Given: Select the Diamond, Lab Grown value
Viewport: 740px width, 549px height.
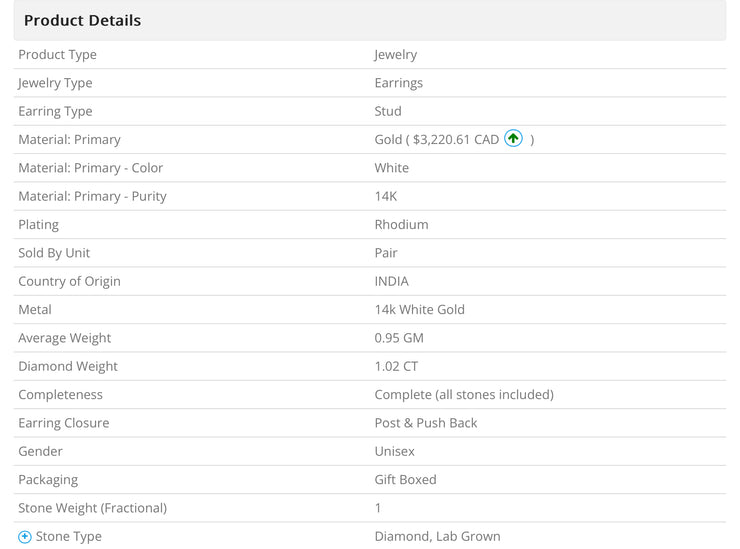Looking at the screenshot, I should pos(437,536).
